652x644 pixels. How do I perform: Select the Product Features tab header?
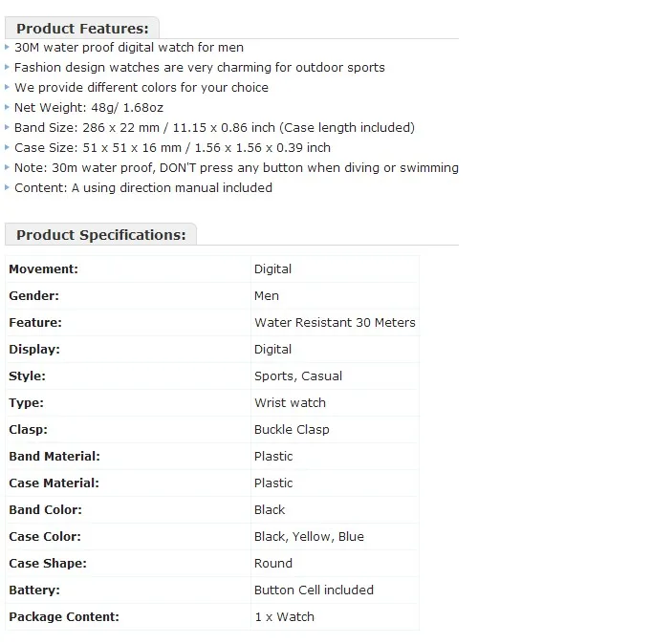pos(82,29)
